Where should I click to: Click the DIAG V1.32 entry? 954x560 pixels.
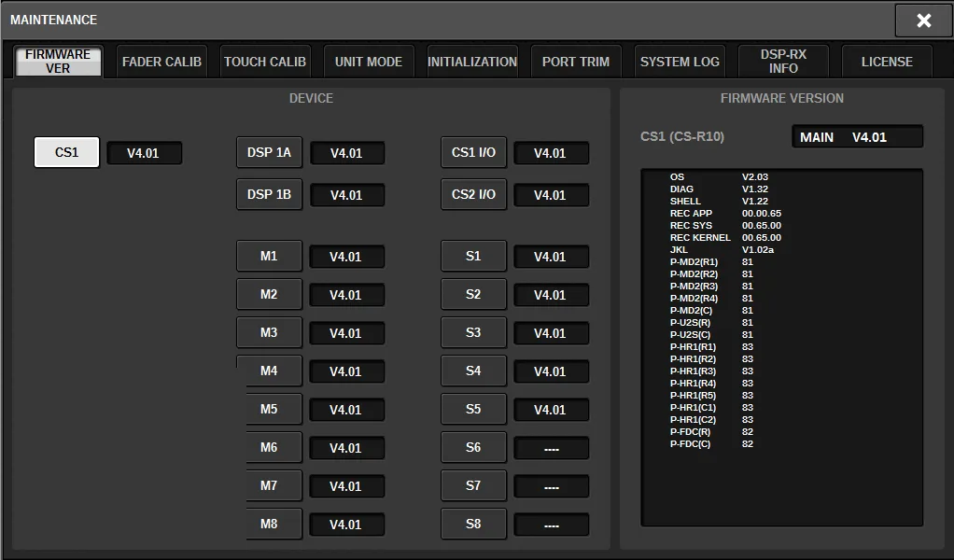(x=719, y=189)
